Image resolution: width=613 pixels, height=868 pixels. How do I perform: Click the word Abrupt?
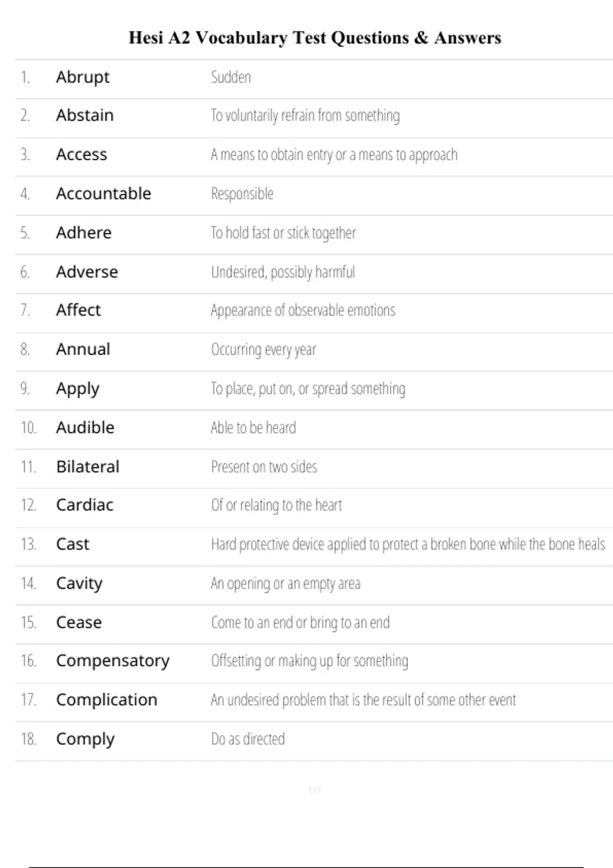83,77
